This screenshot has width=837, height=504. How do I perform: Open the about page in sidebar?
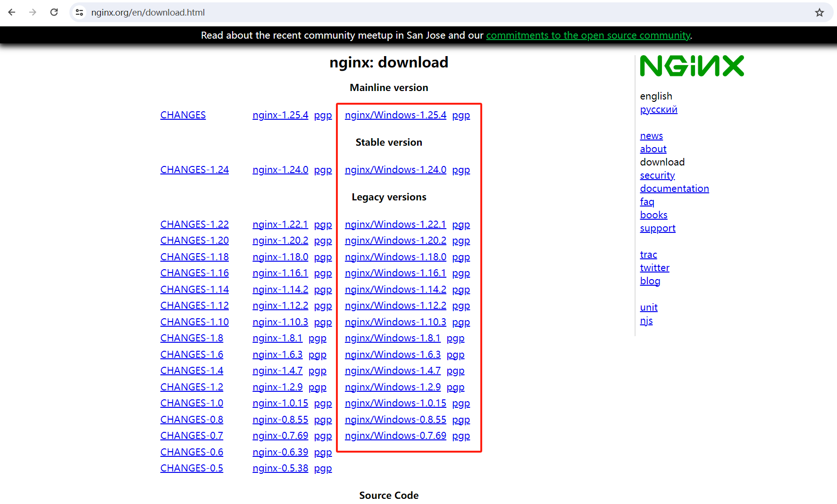(x=653, y=149)
